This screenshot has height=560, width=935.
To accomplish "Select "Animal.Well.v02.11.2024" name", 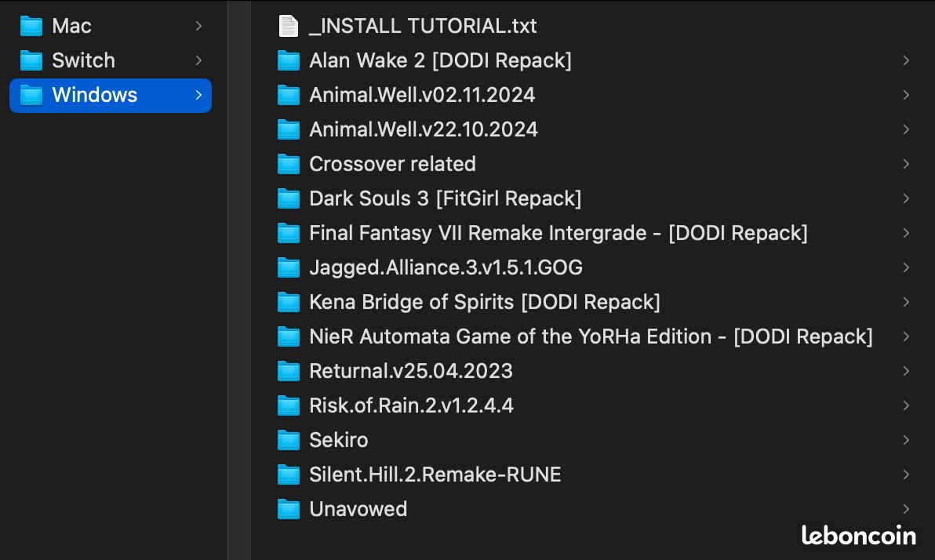I will coord(422,96).
